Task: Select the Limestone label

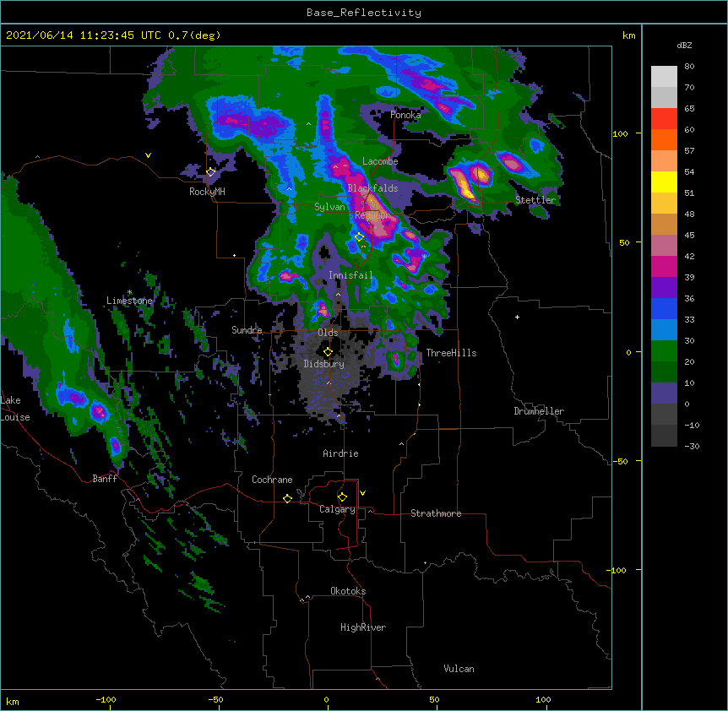Action: 129,301
